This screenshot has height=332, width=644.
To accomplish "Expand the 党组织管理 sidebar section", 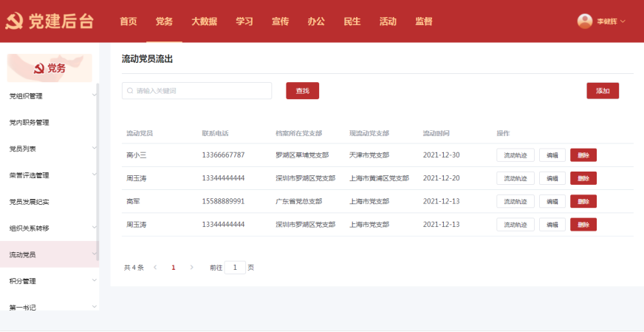I will coord(94,95).
